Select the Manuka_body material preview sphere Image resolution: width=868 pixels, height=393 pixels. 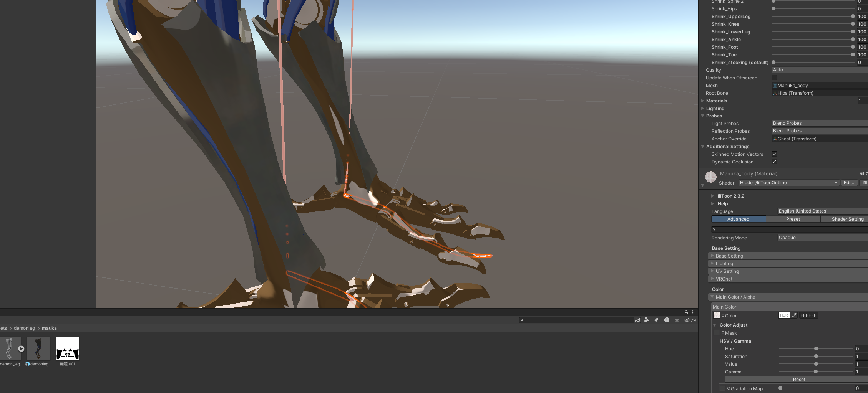[x=711, y=177]
